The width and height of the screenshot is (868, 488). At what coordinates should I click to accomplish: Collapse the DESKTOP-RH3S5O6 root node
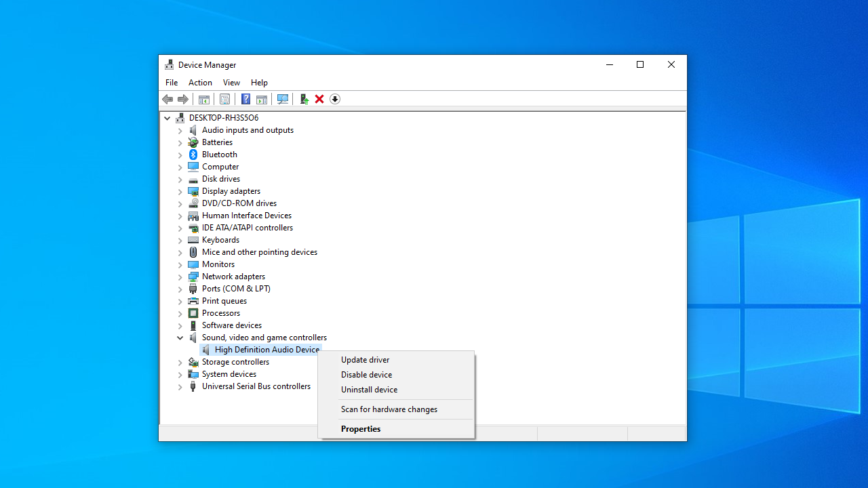[x=167, y=118]
